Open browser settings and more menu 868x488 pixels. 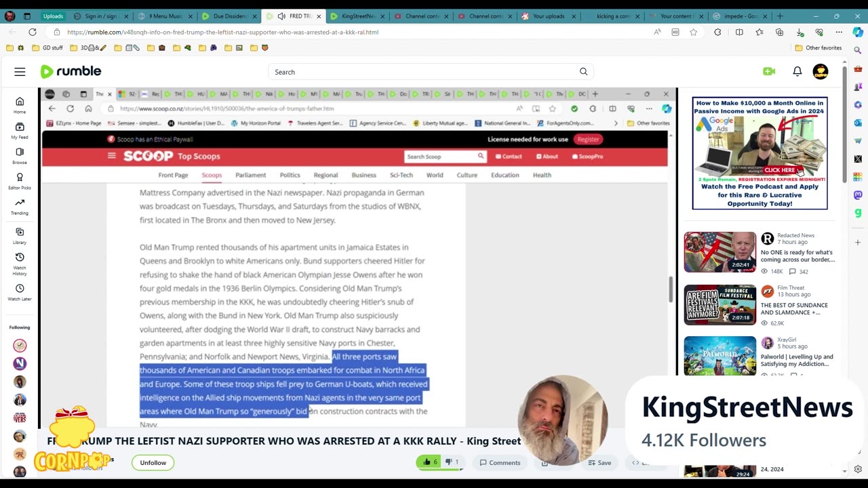(x=839, y=32)
